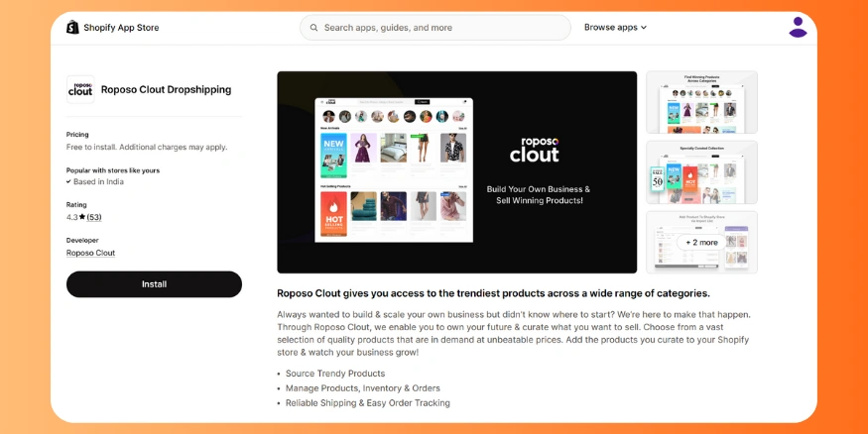This screenshot has height=434, width=868.
Task: Open the Roposo Clout developer link
Action: pyautogui.click(x=91, y=253)
